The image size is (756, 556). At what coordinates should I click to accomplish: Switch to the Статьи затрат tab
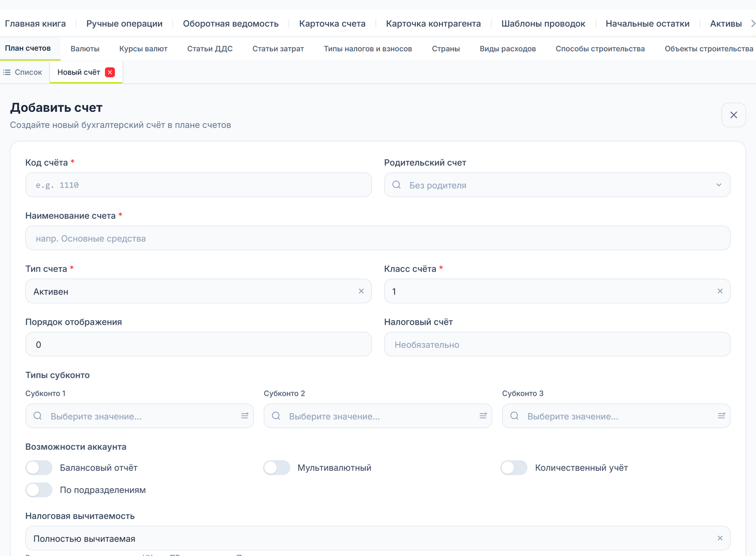(278, 49)
